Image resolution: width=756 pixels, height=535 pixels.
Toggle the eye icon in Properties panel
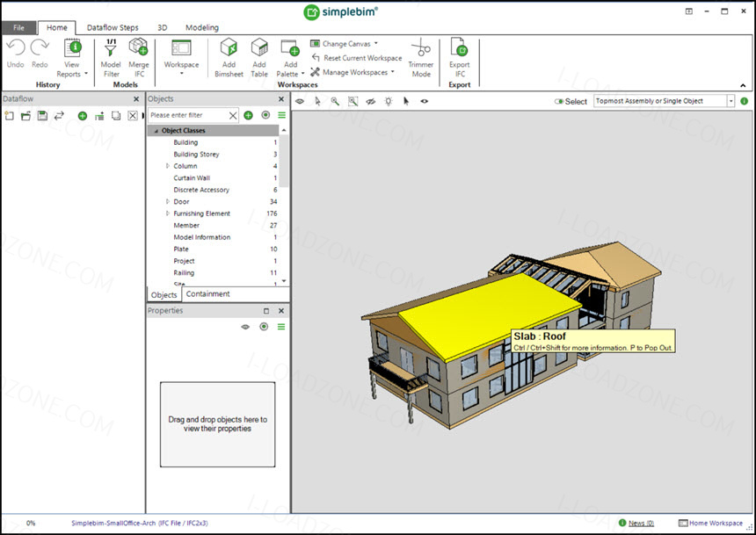tap(245, 327)
